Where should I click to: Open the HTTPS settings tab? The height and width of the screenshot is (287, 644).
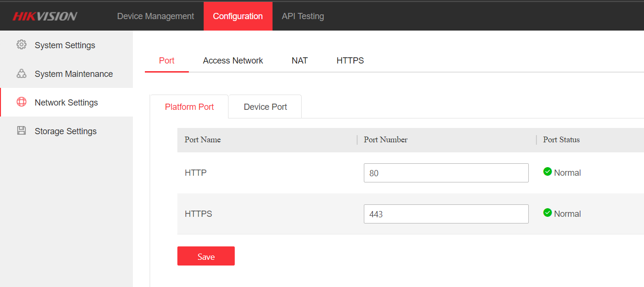point(350,61)
